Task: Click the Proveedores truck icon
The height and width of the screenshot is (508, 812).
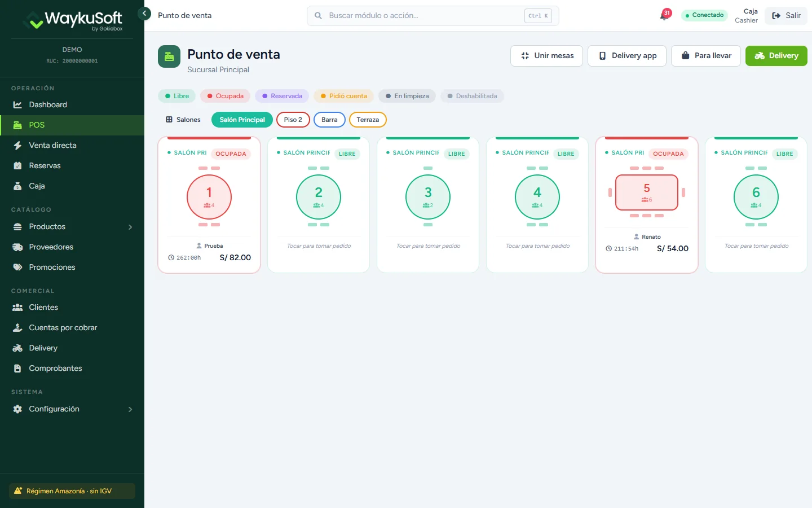Action: pyautogui.click(x=17, y=247)
